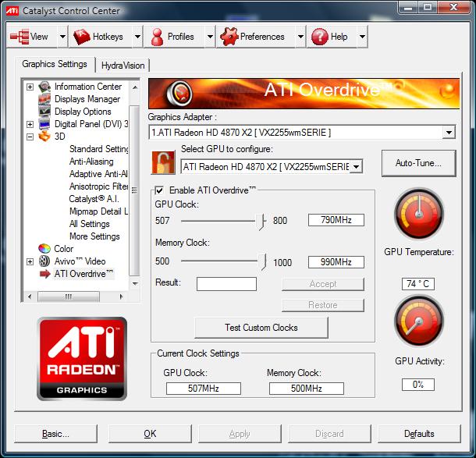The image size is (476, 458).
Task: Click the red arrow beside ATI Overdrive
Action: (x=45, y=274)
